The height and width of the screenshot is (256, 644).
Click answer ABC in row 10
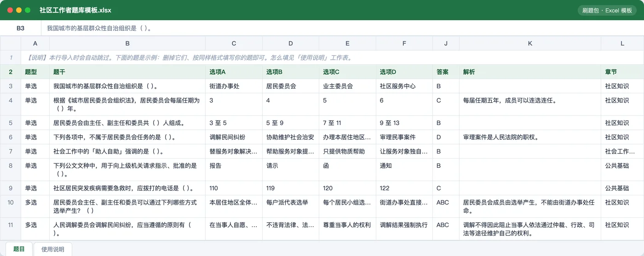click(x=446, y=206)
